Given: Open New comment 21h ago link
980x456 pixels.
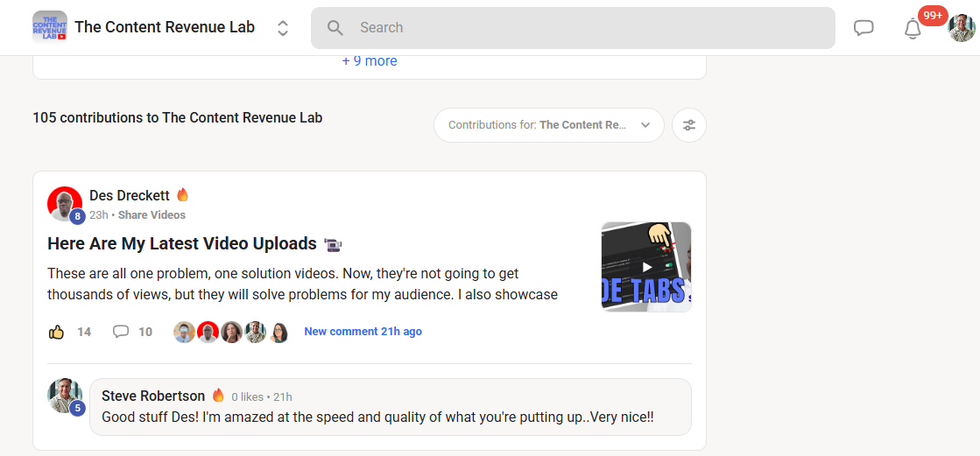Looking at the screenshot, I should [x=363, y=332].
